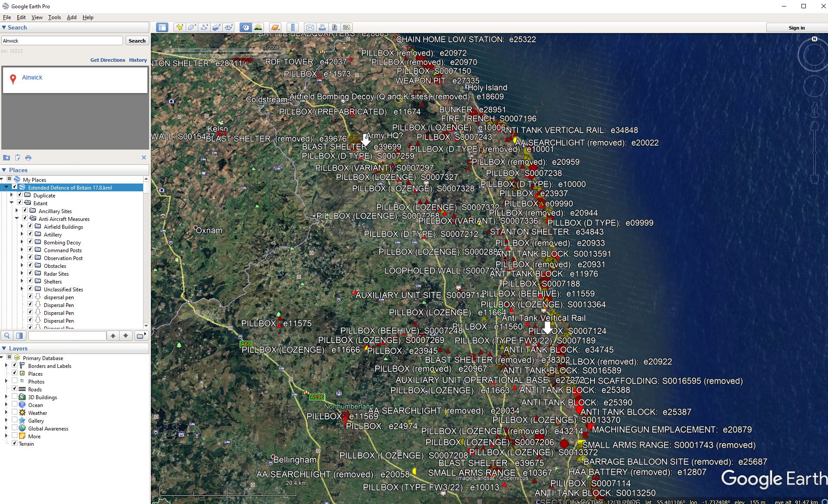
Task: Expand the Duplicate folder tree node
Action: pos(12,195)
